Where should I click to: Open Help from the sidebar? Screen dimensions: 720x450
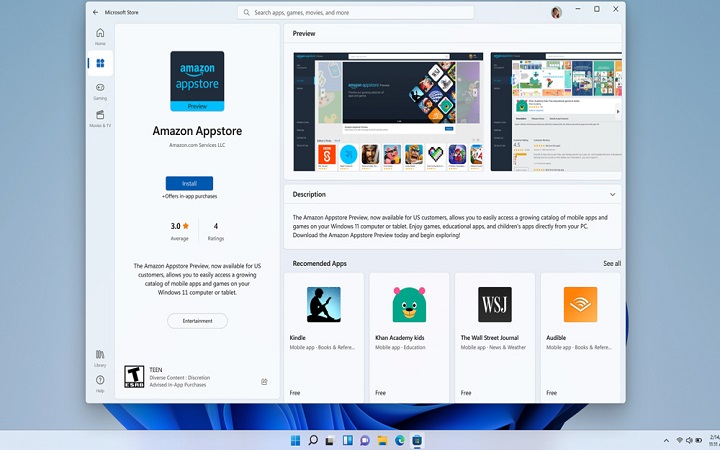[100, 383]
